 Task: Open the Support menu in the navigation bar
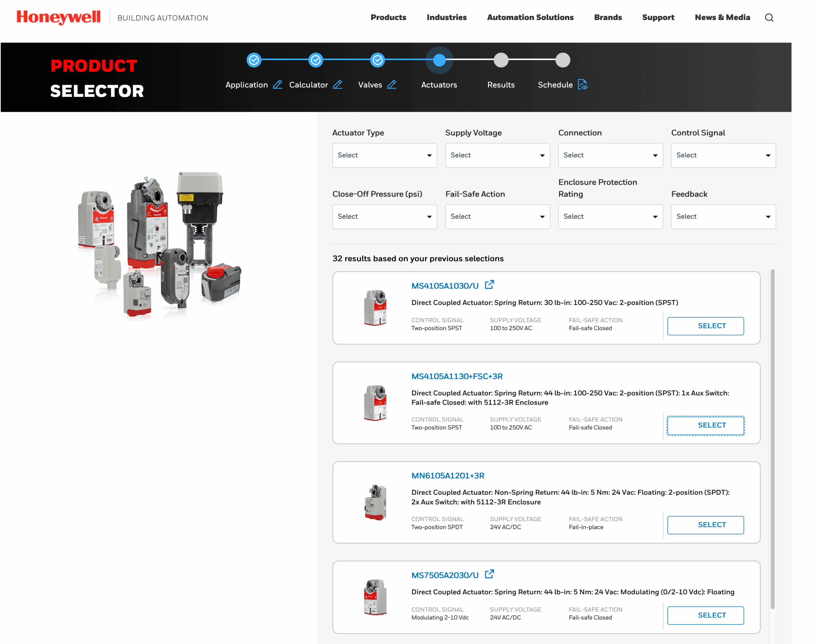[x=658, y=17]
